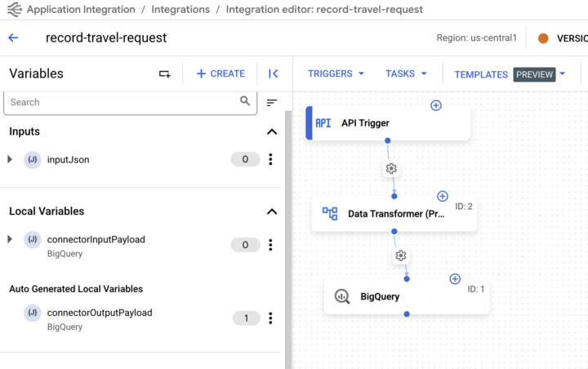Click the plus icon on API Trigger
Image resolution: width=588 pixels, height=369 pixels.
[436, 105]
